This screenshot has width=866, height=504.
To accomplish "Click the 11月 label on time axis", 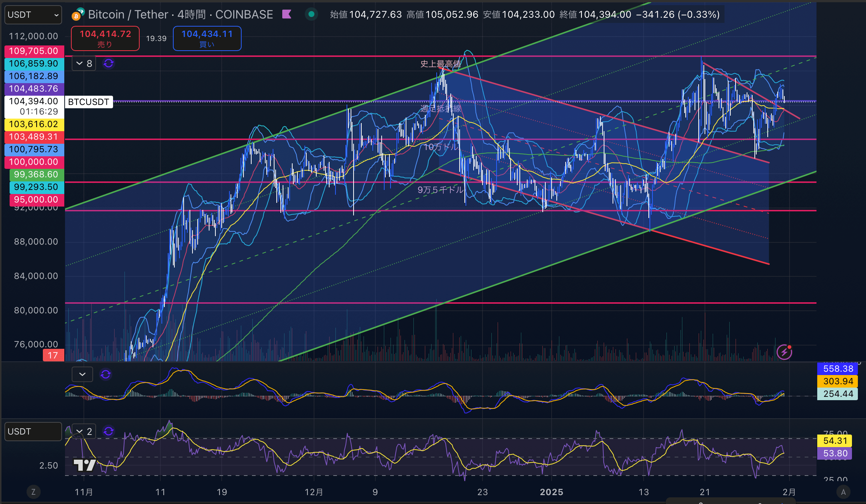I will [84, 492].
